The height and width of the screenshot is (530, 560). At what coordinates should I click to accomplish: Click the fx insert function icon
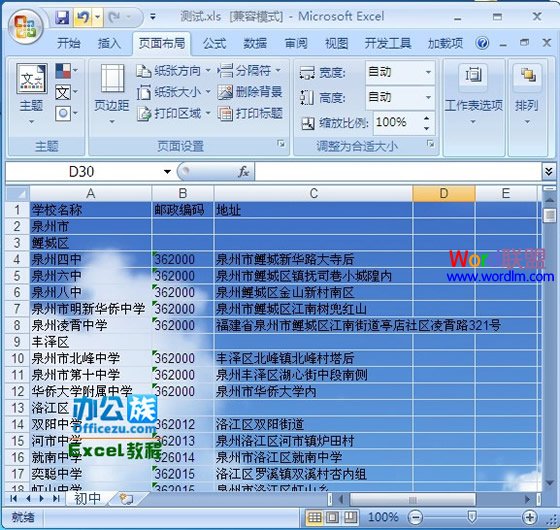click(x=244, y=172)
